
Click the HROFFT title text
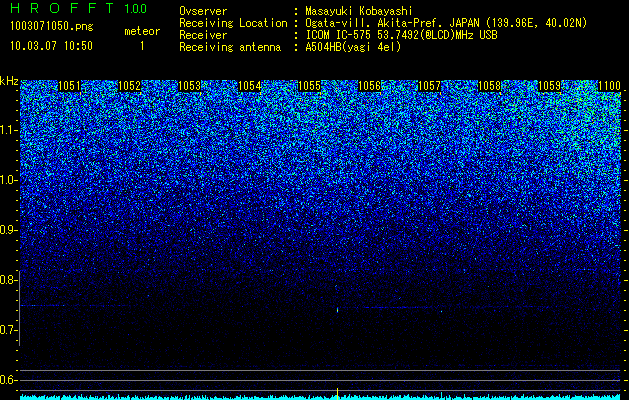coord(63,8)
